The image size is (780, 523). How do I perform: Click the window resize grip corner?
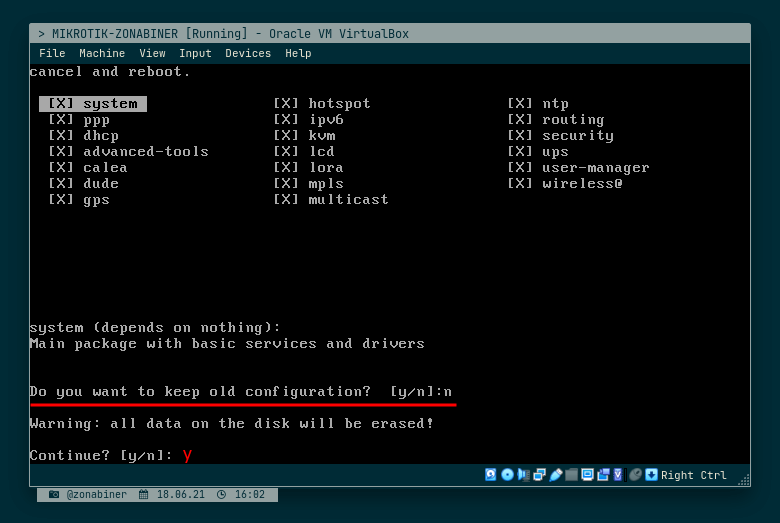tap(744, 480)
